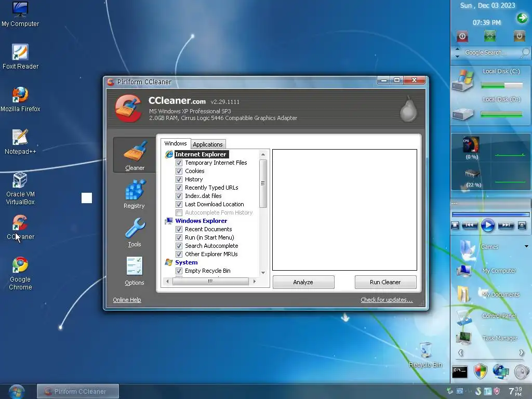Screen dimensions: 532x399
Task: Click the list scroll-down arrow
Action: click(263, 273)
